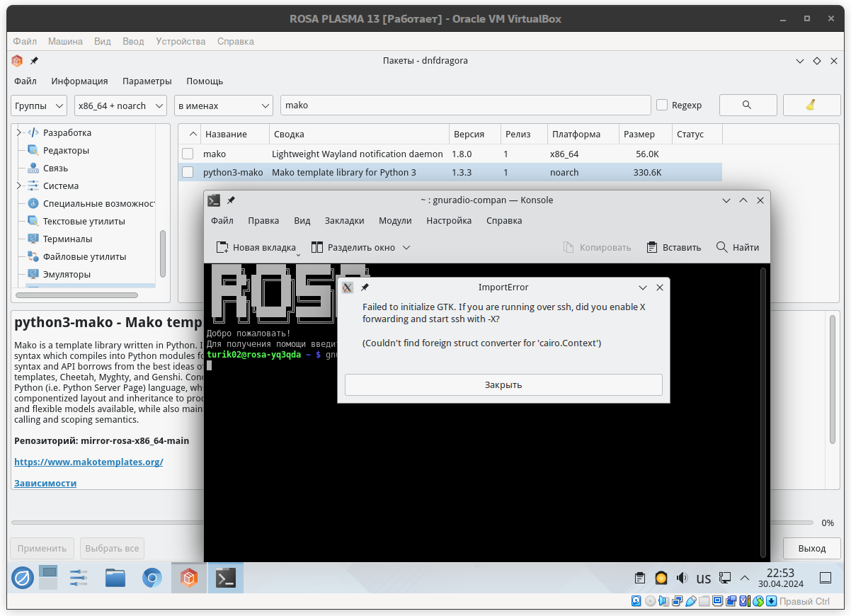Click the Paste icon in Konsole toolbar
The width and height of the screenshot is (851, 616).
coord(652,247)
